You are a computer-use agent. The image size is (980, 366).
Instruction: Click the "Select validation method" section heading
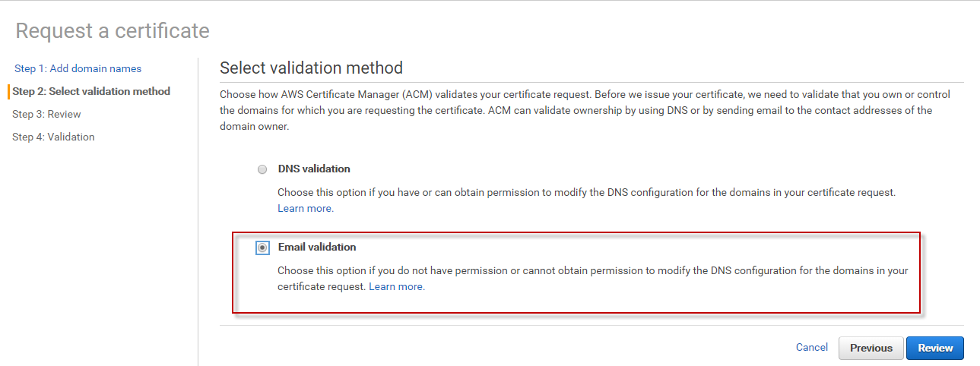[x=311, y=68]
